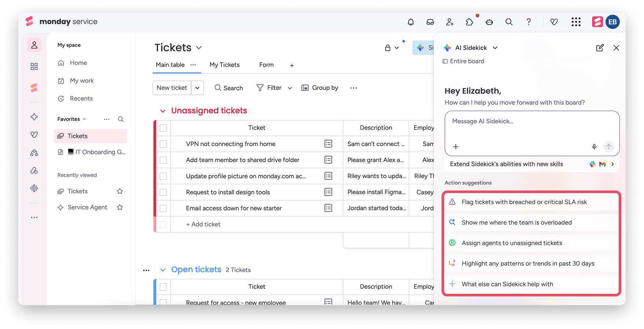Open the workspaces grid icon in left rail
Image resolution: width=644 pixels, height=329 pixels.
coord(34,66)
